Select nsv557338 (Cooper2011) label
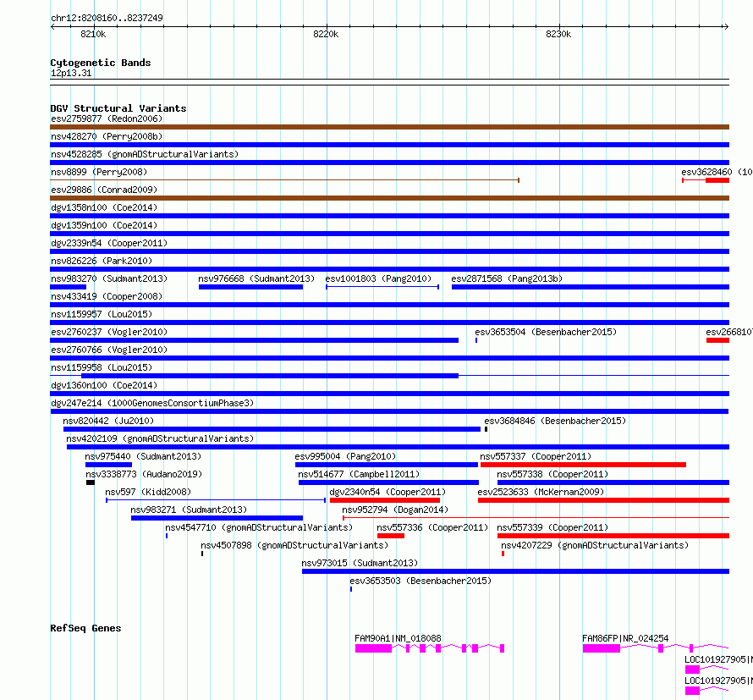Image resolution: width=753 pixels, height=700 pixels. click(552, 474)
